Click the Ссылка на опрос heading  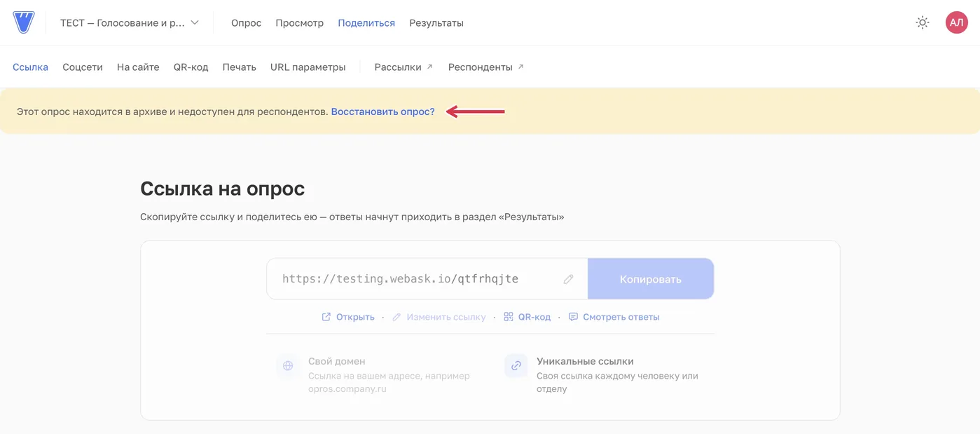(x=223, y=189)
